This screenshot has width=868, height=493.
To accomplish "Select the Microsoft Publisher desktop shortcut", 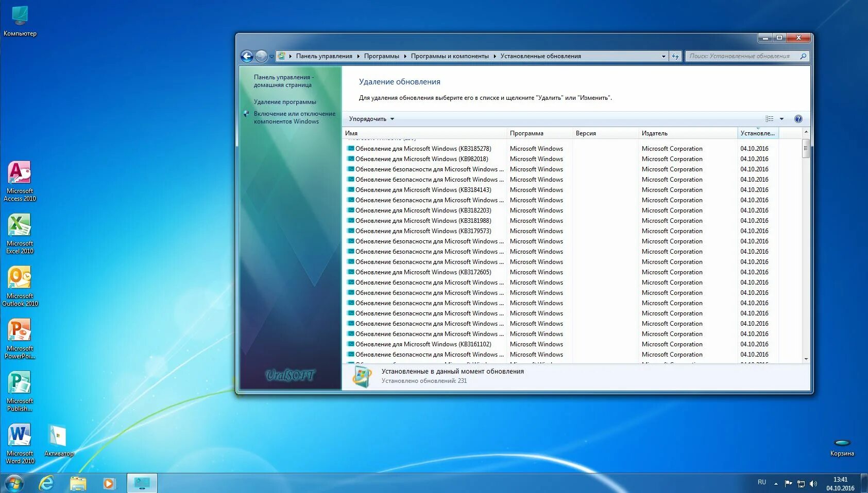I will pyautogui.click(x=20, y=391).
